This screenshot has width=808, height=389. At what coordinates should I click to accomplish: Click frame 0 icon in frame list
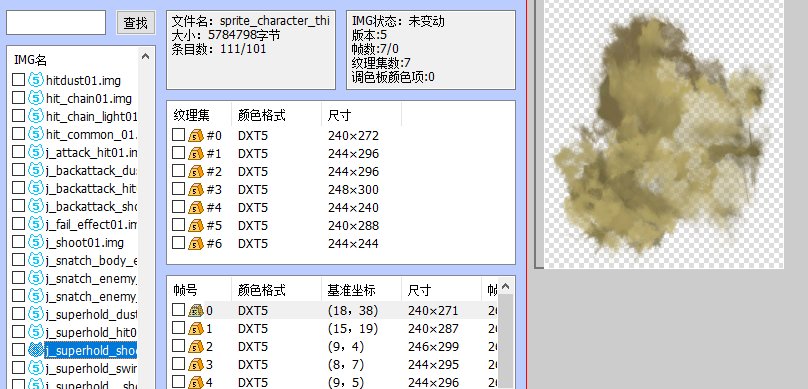(196, 310)
